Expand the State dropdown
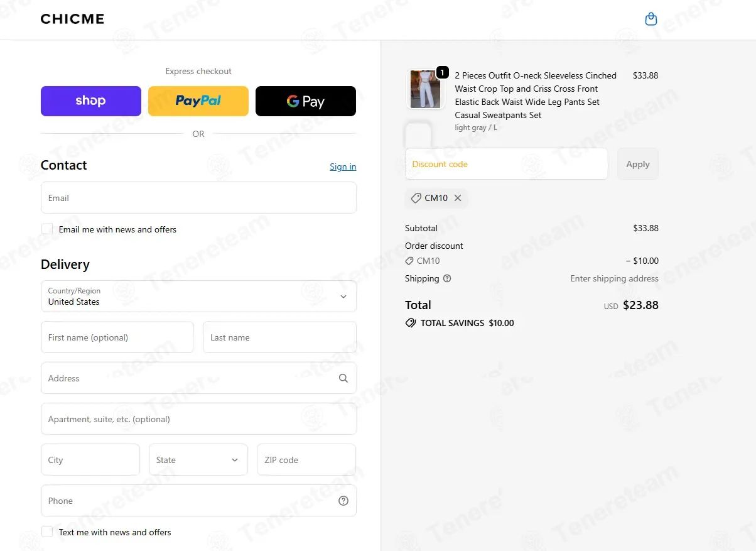 tap(198, 460)
